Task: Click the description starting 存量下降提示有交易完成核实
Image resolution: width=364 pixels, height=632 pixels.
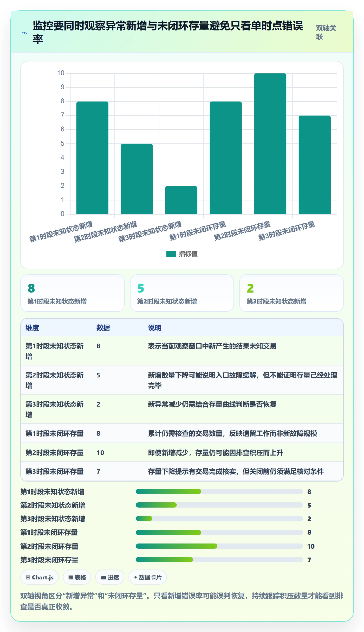Action: click(x=236, y=471)
